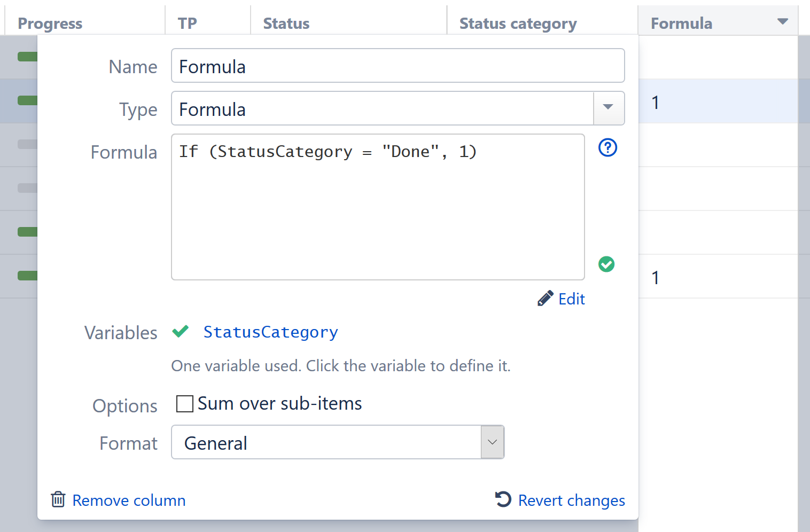Click the trash icon beside Remove column

[58, 499]
